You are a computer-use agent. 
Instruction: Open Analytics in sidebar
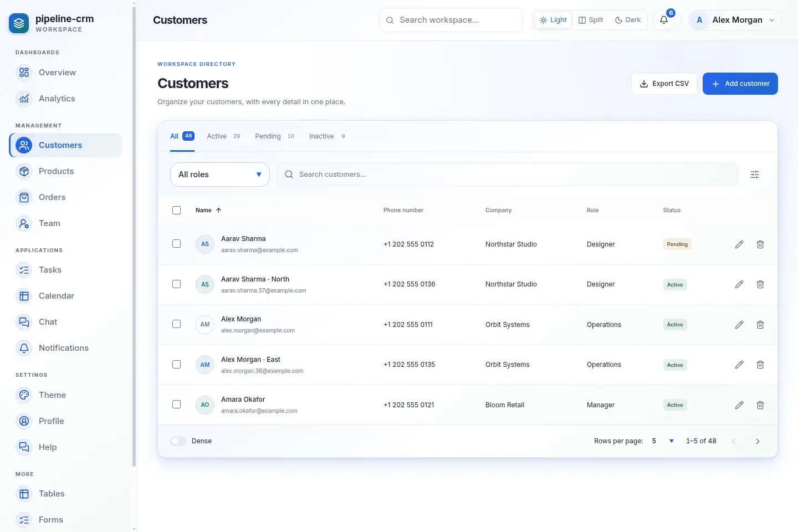(x=66, y=99)
